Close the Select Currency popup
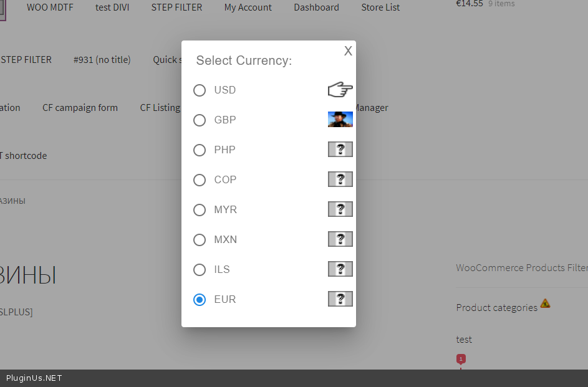This screenshot has width=588, height=387. (x=348, y=51)
